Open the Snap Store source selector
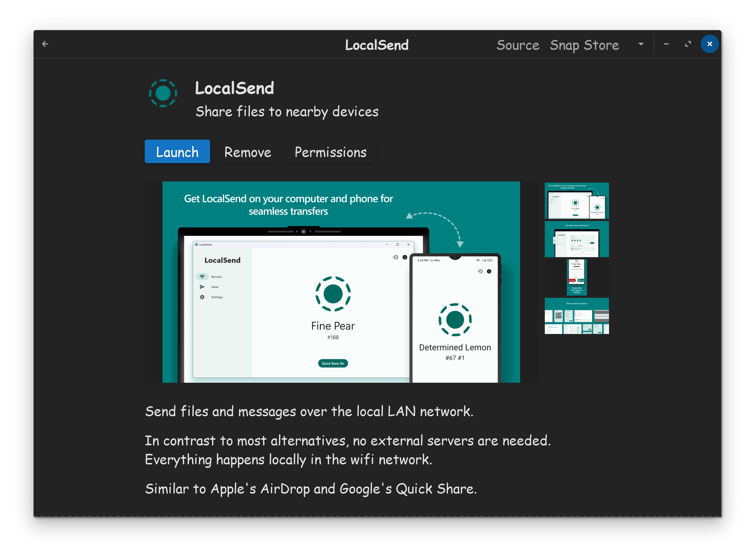 click(x=584, y=45)
